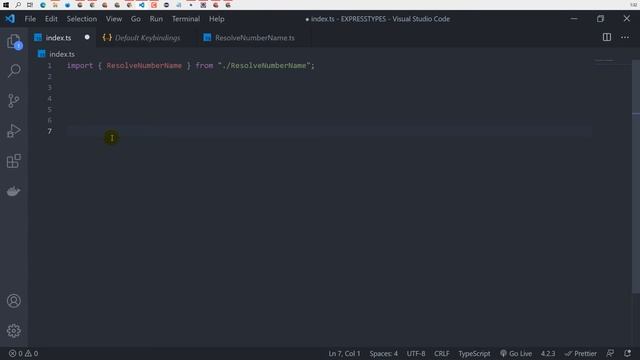Click the feedback icon in status bar
Viewport: 640px width, 360px height.
coord(610,353)
